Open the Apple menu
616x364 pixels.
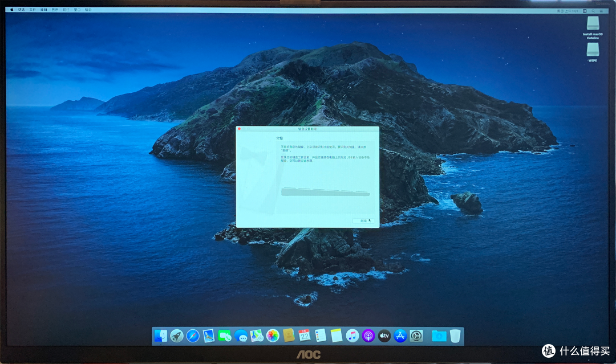[x=11, y=10]
